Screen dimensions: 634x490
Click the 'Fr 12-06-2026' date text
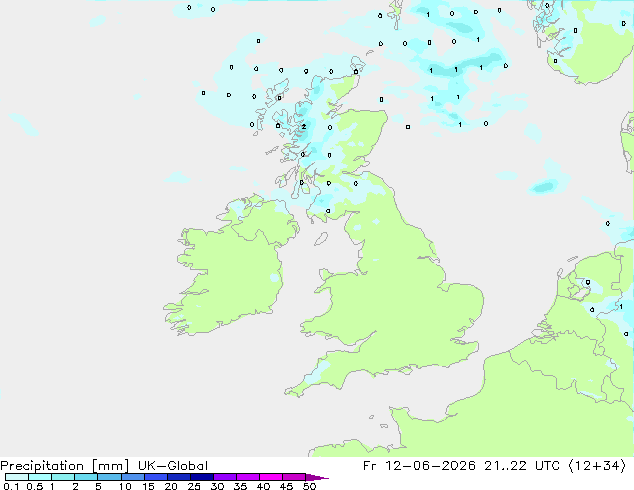pos(419,466)
